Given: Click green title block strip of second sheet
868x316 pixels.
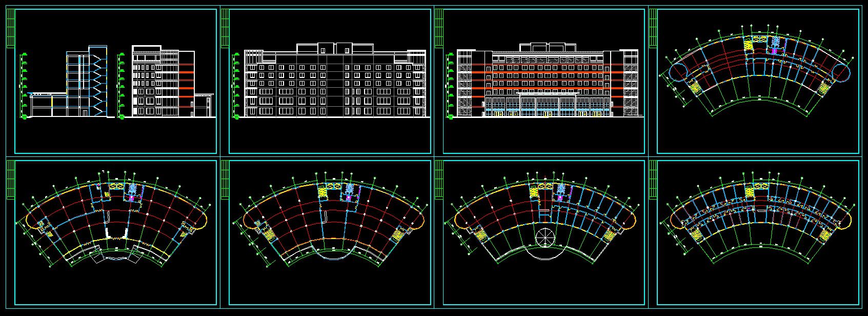Looking at the screenshot, I should [x=225, y=29].
